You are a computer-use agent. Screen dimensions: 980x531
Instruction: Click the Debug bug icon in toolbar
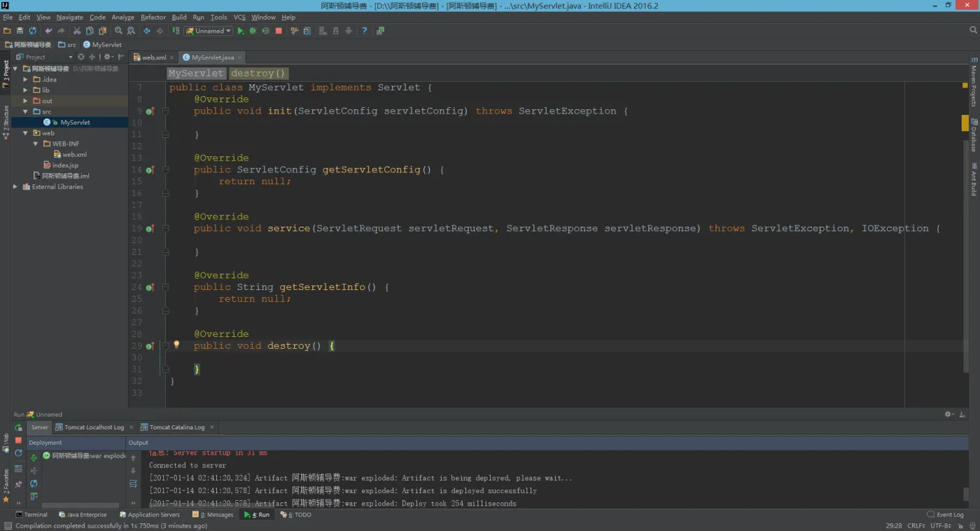(253, 31)
